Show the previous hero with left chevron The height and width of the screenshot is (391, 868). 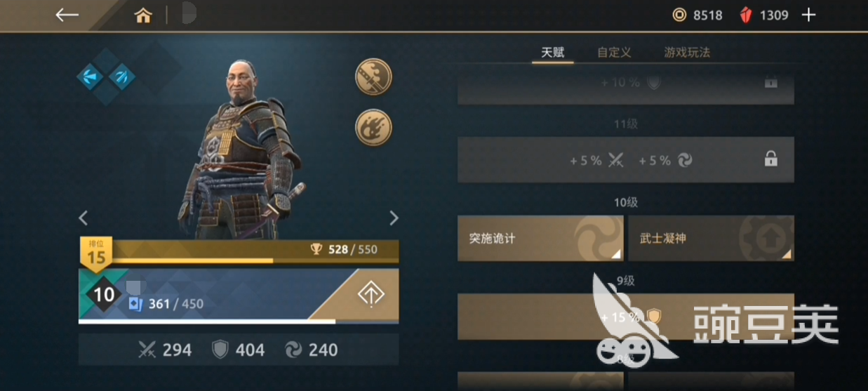[x=84, y=218]
